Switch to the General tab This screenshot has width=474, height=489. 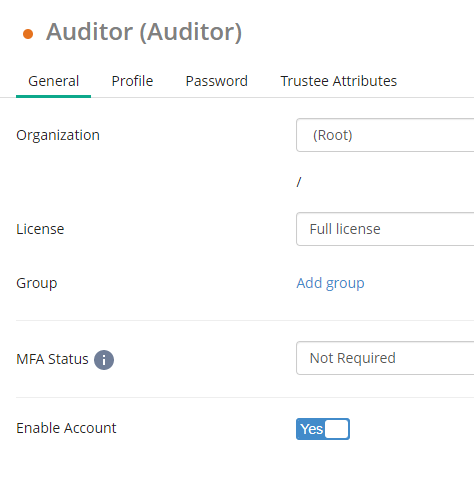click(x=53, y=81)
